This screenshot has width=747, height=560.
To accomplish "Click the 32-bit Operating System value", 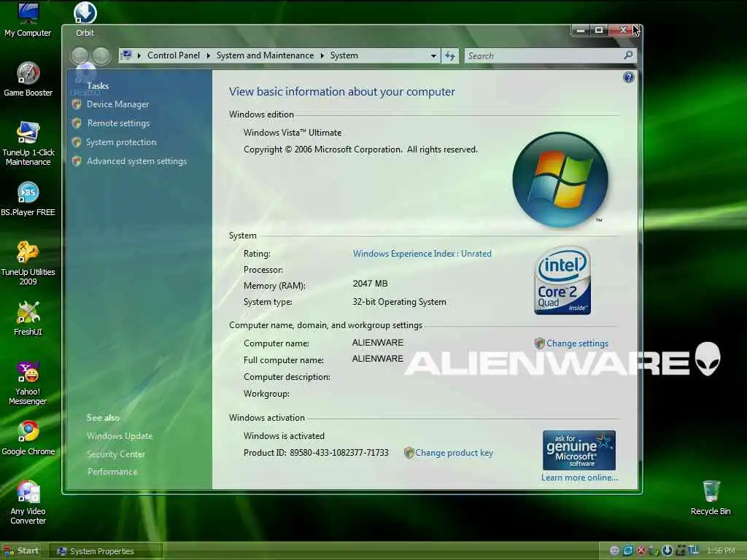I will click(399, 301).
